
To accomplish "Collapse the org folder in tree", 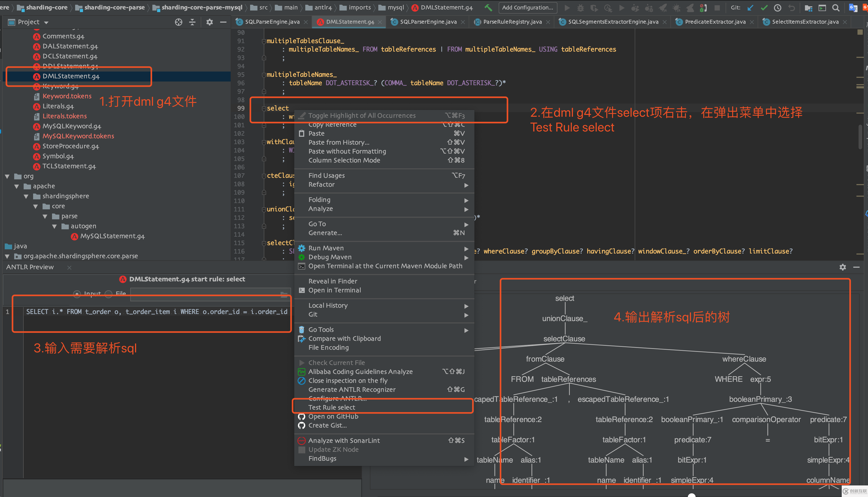I will tap(7, 176).
